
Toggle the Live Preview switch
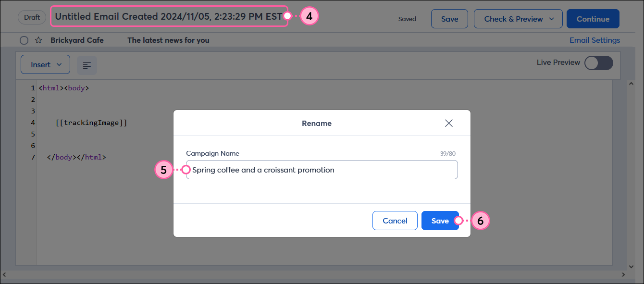point(598,63)
